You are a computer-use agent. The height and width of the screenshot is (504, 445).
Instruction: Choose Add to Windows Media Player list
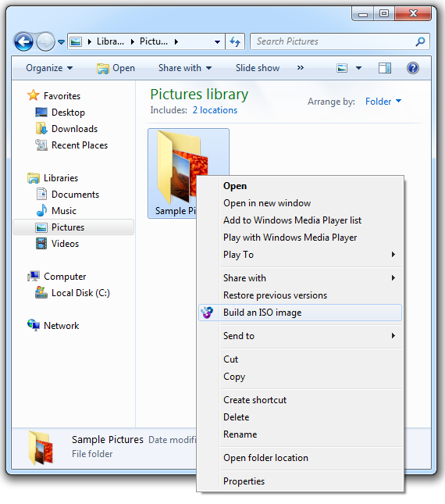[292, 220]
